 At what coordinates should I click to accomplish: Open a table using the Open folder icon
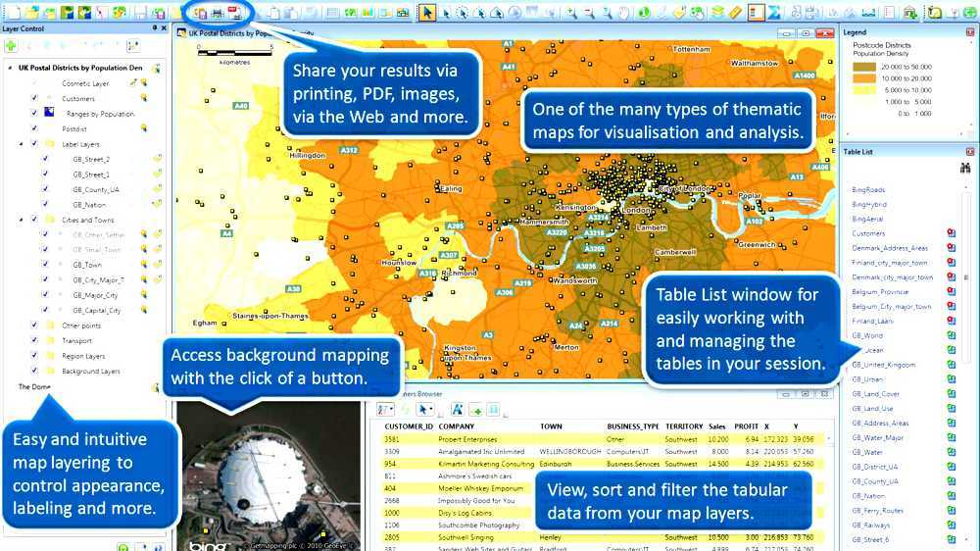point(31,12)
